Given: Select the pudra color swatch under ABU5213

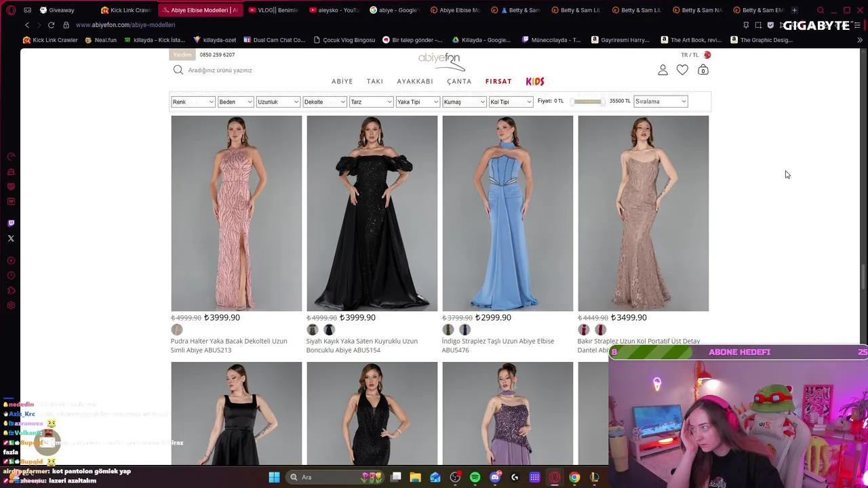Looking at the screenshot, I should tap(177, 329).
